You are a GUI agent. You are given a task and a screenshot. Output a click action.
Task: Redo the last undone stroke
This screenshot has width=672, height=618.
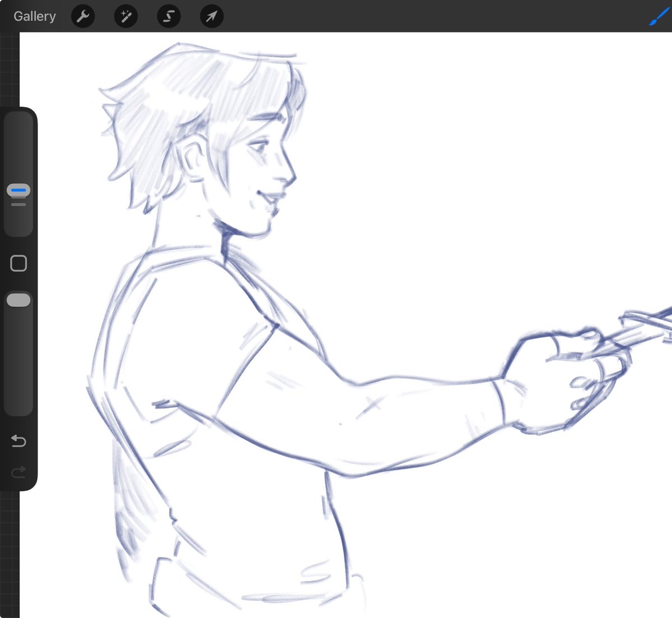(18, 472)
